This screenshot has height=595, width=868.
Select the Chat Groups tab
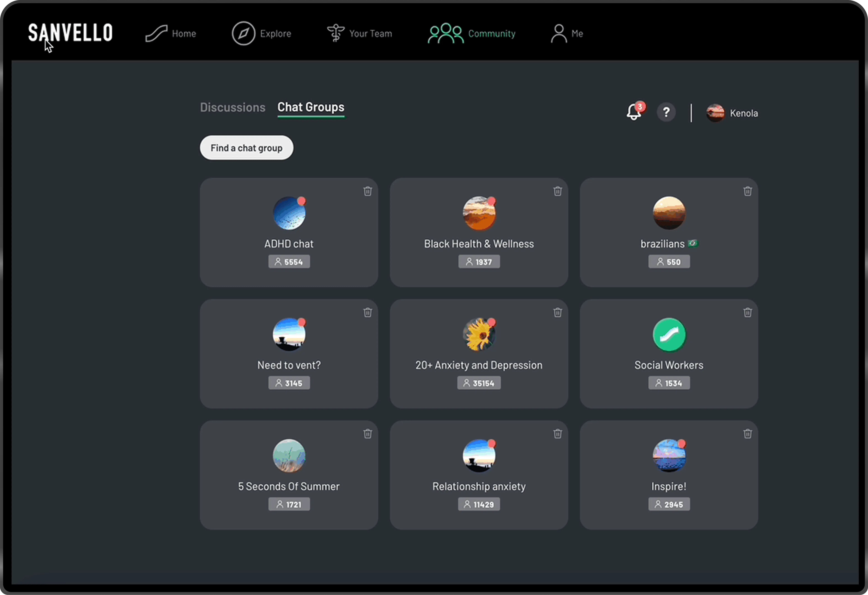tap(311, 107)
